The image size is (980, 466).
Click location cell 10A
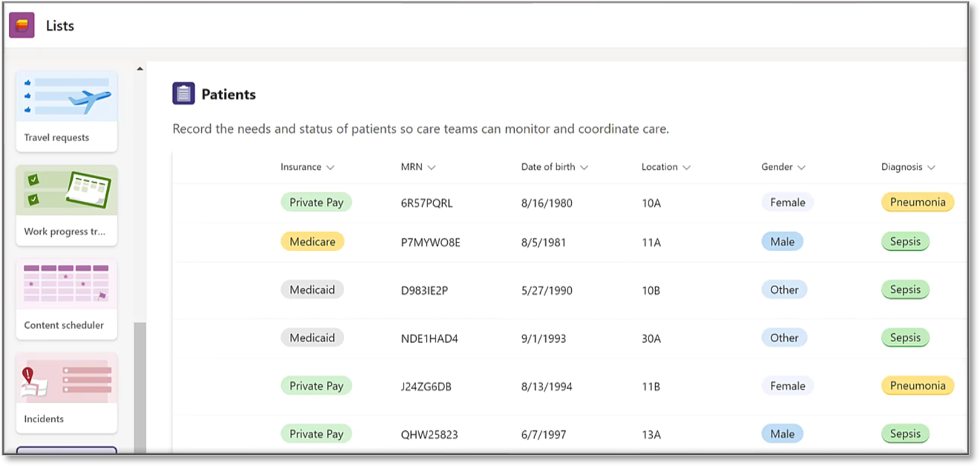click(x=651, y=203)
